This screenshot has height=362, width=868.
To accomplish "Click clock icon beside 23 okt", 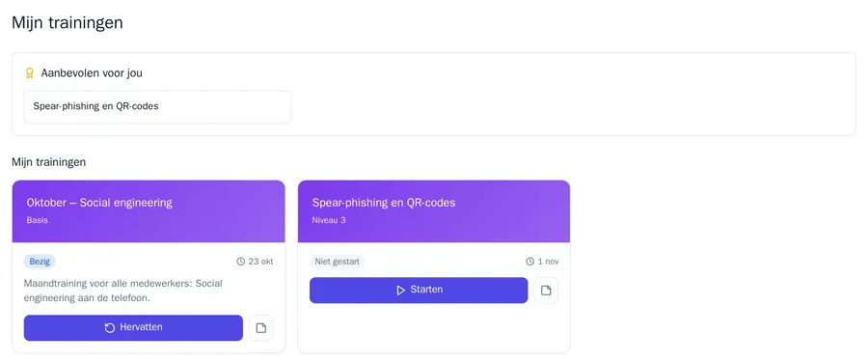I will 240,261.
